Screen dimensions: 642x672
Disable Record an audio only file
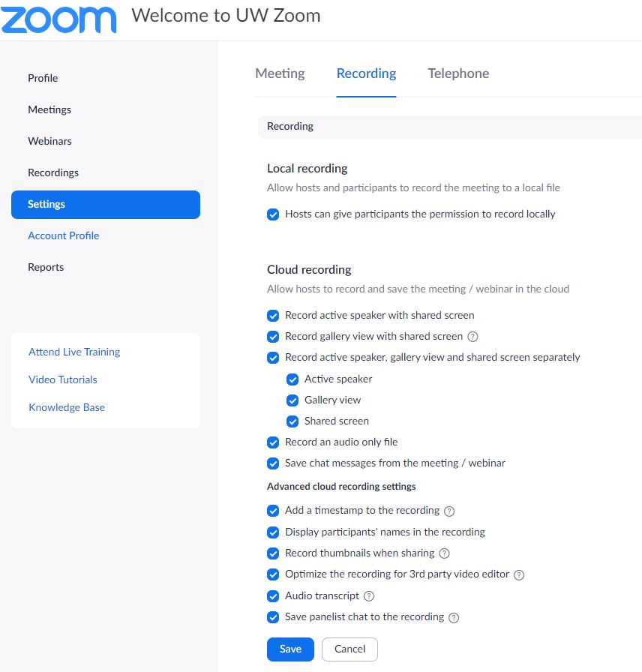[x=273, y=442]
